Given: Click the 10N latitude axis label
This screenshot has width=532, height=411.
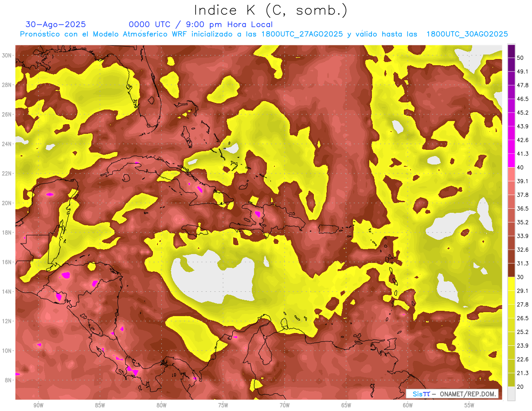Looking at the screenshot, I should coord(7,351).
